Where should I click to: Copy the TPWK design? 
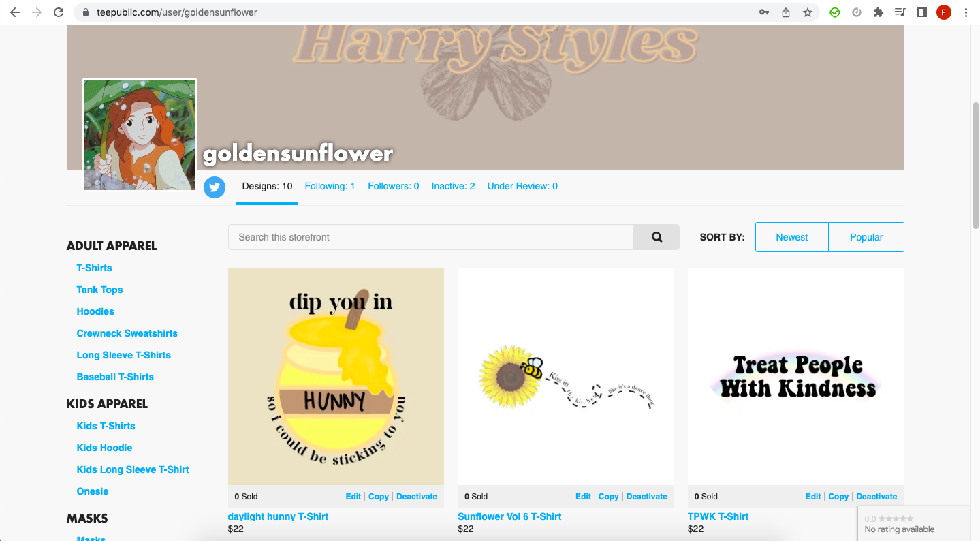point(838,497)
